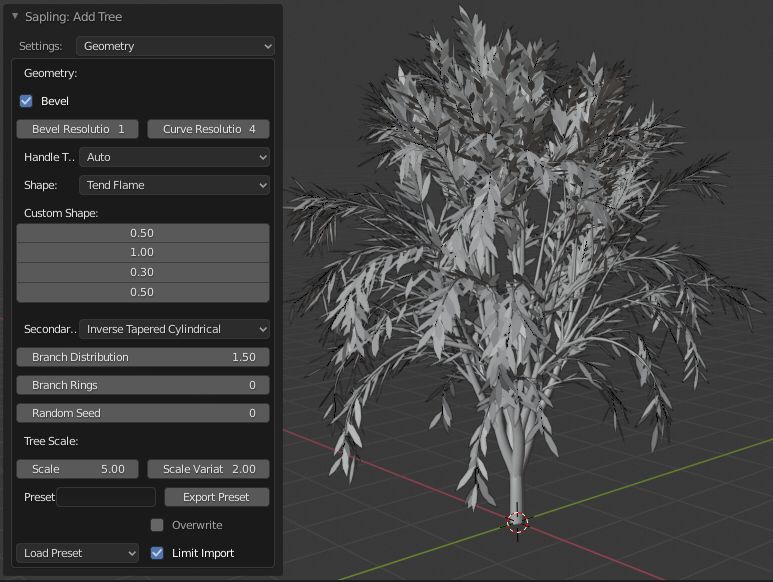
Task: Click the tree Scale field 5.00
Action: coord(78,469)
